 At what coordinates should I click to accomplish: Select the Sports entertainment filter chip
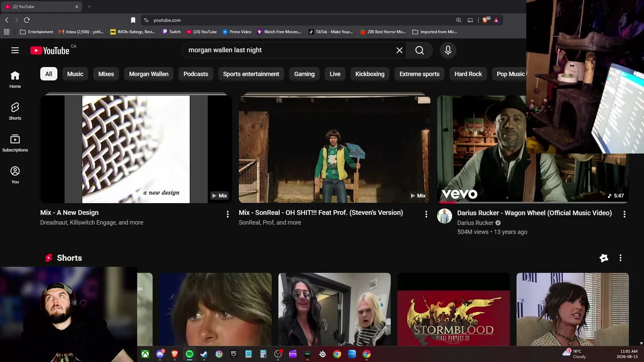coord(251,74)
